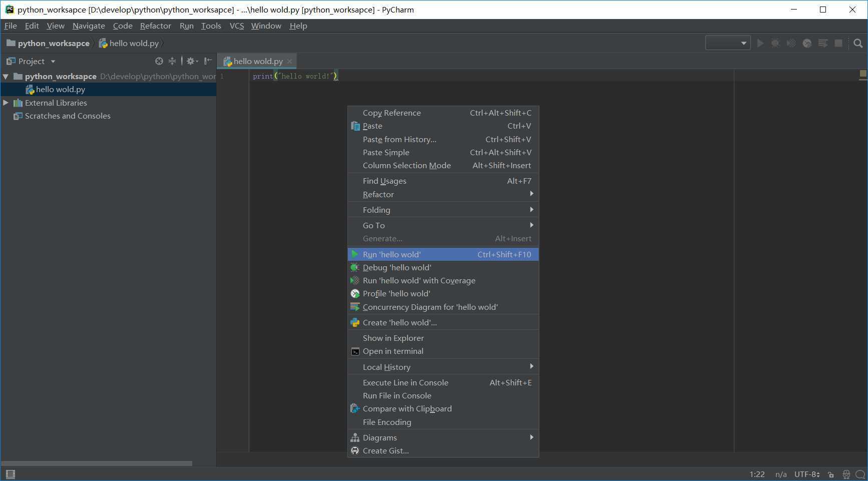Hide the Project tool window icon
The image size is (868, 481).
click(x=208, y=61)
